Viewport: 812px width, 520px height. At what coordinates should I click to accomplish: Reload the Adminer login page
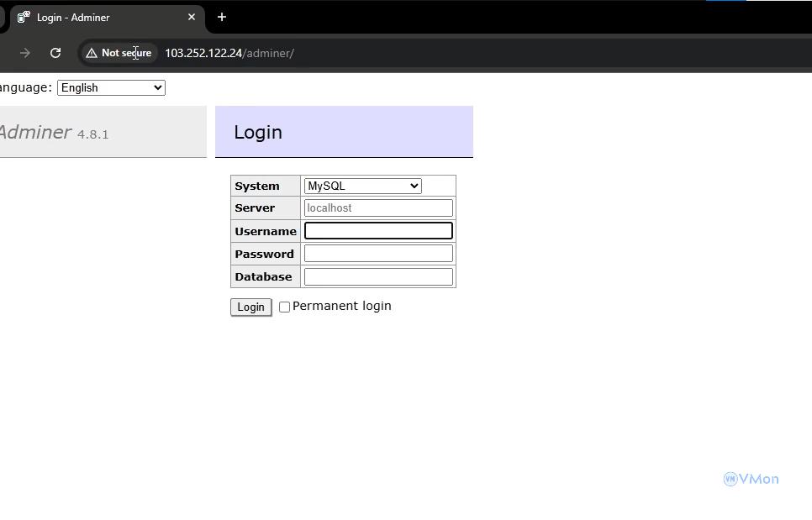pyautogui.click(x=55, y=53)
